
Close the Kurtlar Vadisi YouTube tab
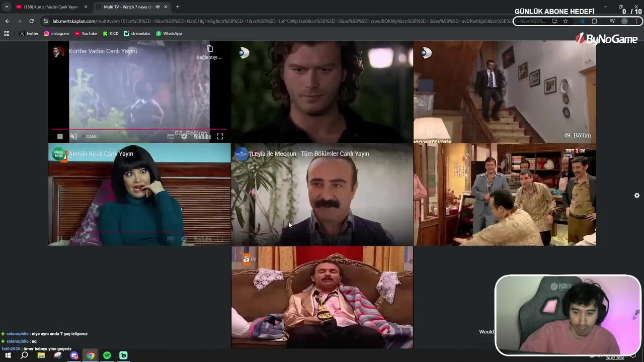pos(86,7)
